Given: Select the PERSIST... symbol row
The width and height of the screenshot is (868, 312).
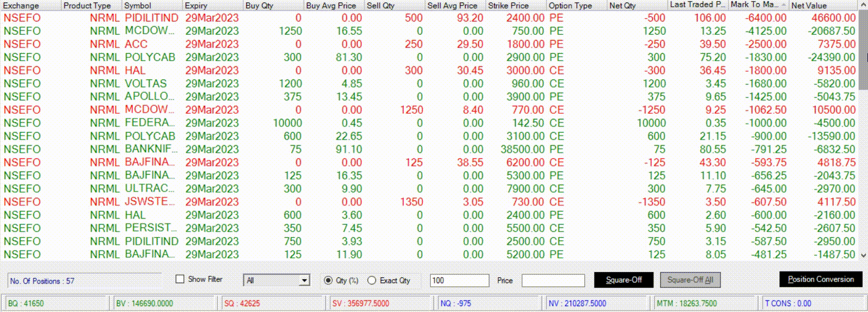Looking at the screenshot, I should pyautogui.click(x=151, y=228).
